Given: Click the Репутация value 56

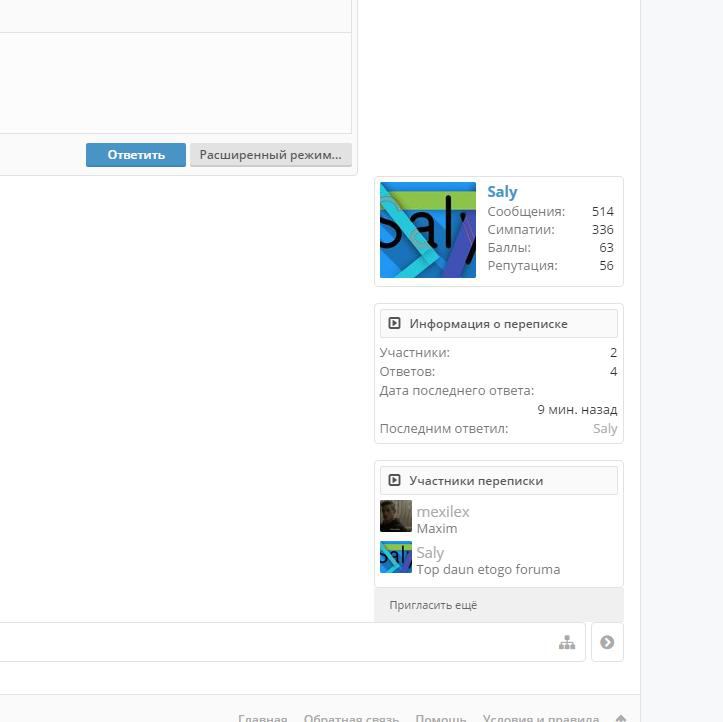Looking at the screenshot, I should pyautogui.click(x=606, y=266).
